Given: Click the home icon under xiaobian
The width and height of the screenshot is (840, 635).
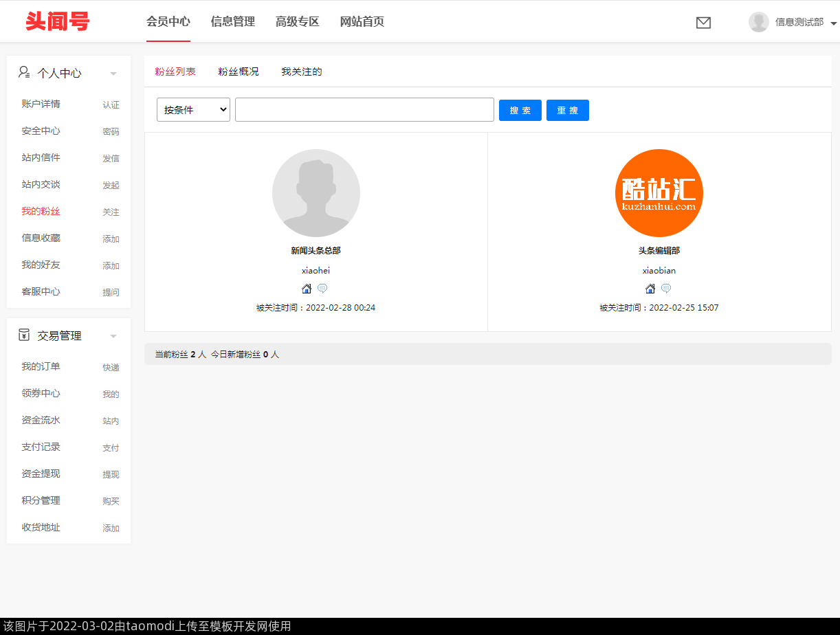Looking at the screenshot, I should coord(650,289).
